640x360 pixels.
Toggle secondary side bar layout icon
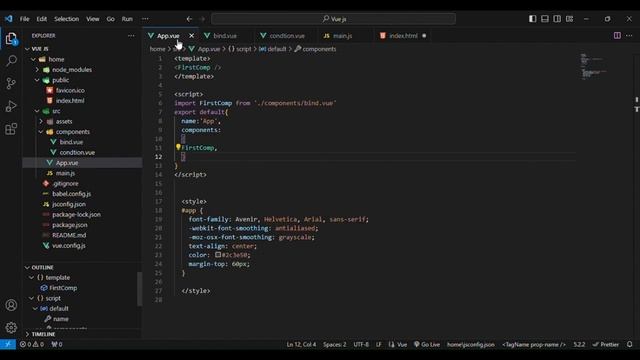tap(557, 19)
